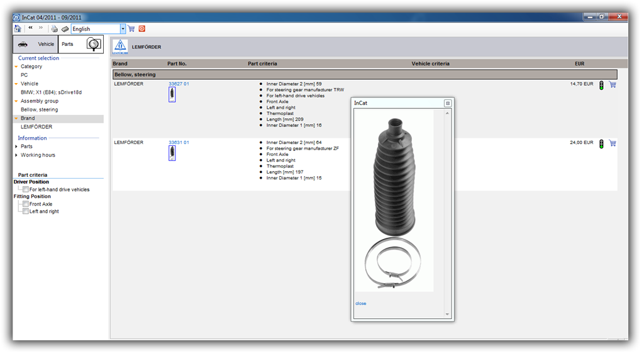The height and width of the screenshot is (356, 644).
Task: Click the car icon in Vehicle tab
Action: click(x=23, y=44)
